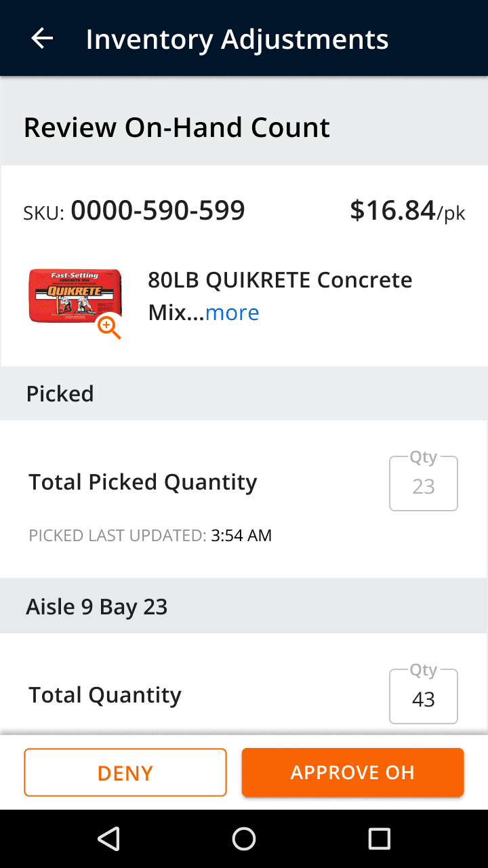Tap the DENY button
Image resolution: width=488 pixels, height=868 pixels.
click(x=125, y=772)
